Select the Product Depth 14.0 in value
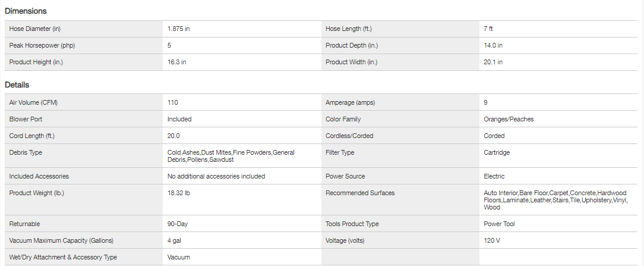This screenshot has height=266, width=644. tap(493, 45)
